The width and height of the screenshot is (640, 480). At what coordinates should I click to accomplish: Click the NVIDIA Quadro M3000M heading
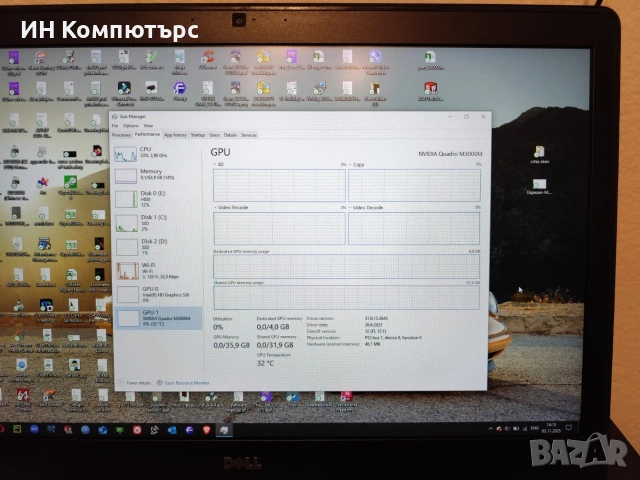pyautogui.click(x=450, y=154)
